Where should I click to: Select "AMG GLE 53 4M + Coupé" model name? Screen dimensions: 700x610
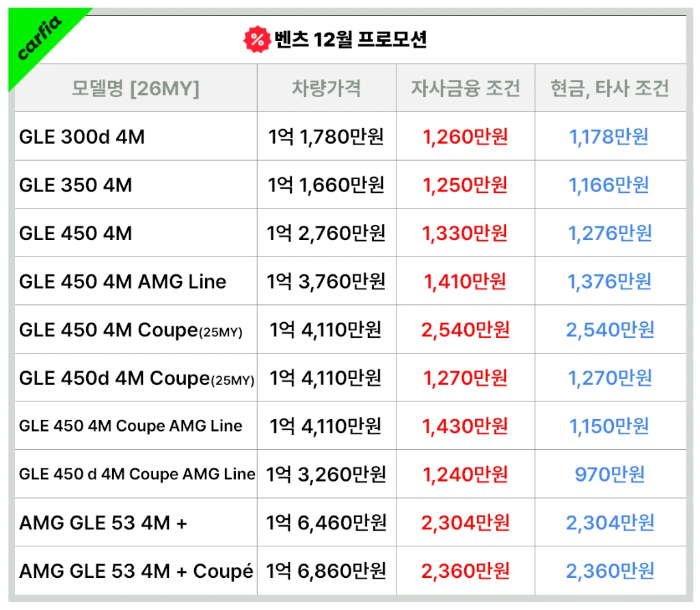136,571
